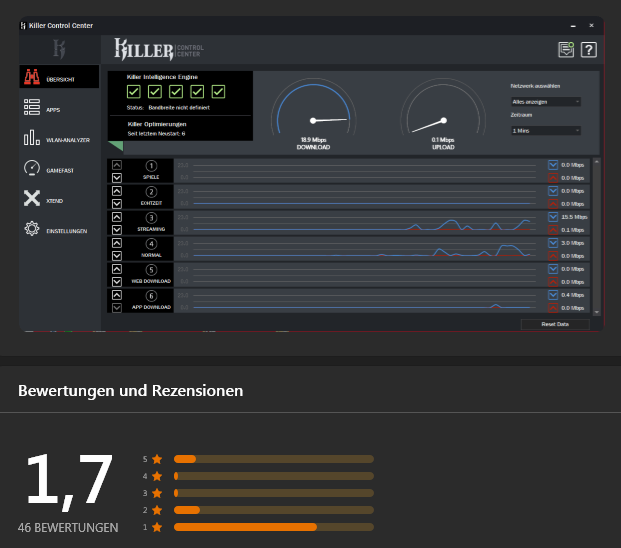Click the 1,7 average rating number
This screenshot has height=548, width=621.
[x=69, y=481]
